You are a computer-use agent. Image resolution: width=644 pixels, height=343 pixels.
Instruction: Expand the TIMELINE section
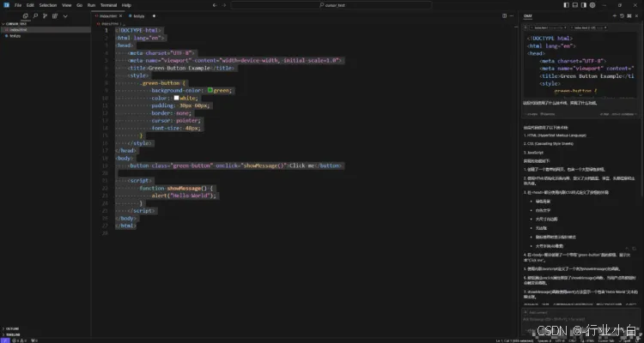tap(46, 334)
